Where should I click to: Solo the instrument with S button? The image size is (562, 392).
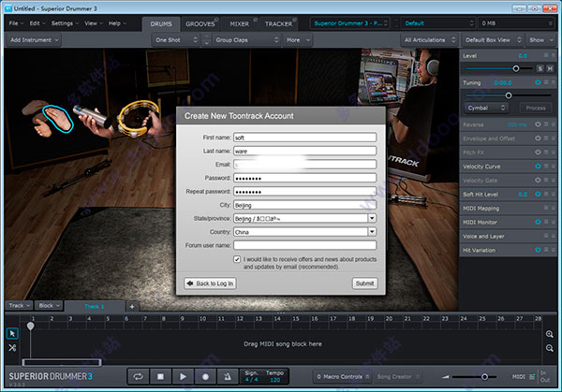[540, 68]
